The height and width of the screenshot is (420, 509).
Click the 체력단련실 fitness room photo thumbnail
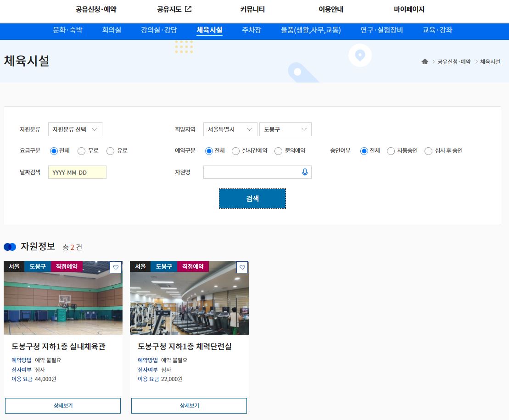[x=189, y=298]
